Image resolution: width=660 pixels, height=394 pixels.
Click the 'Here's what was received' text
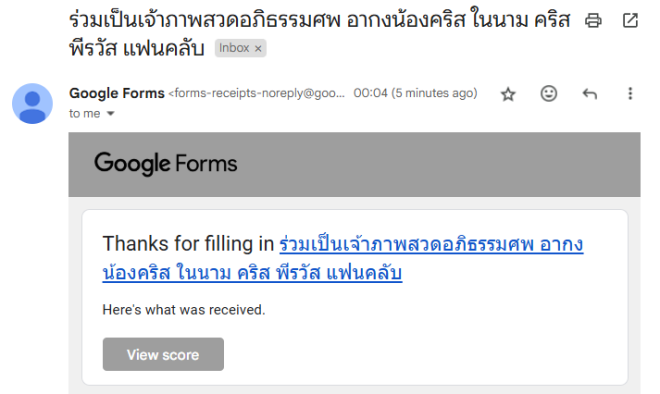click(x=184, y=310)
